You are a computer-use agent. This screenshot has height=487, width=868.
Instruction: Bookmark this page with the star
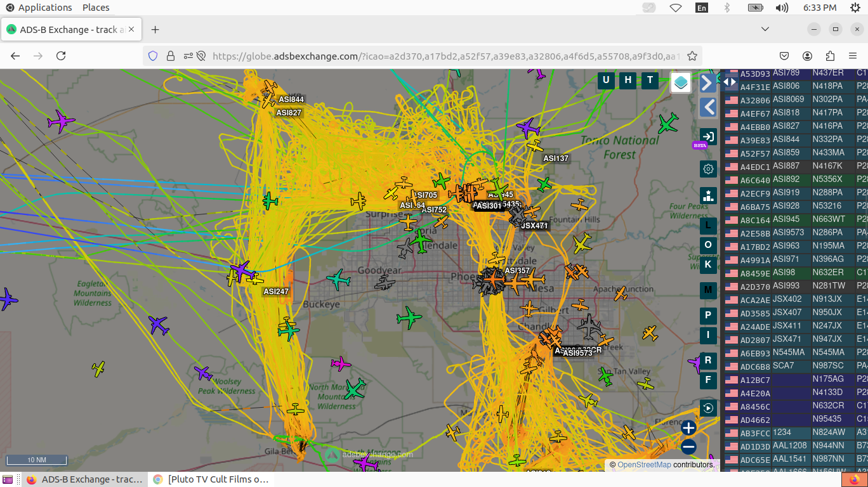click(692, 56)
